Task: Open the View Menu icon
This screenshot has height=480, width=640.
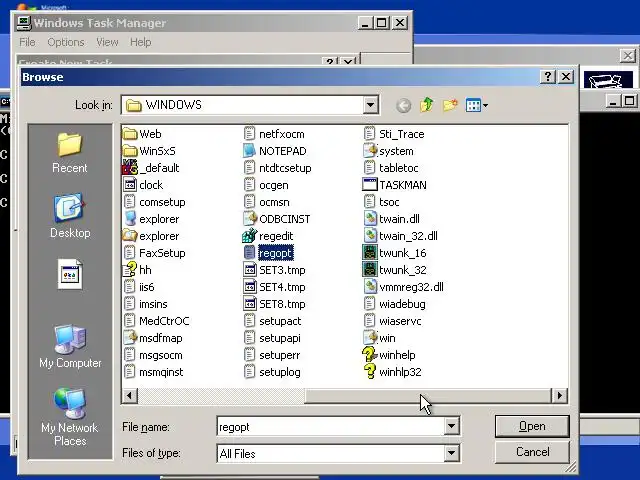Action: pyautogui.click(x=476, y=105)
